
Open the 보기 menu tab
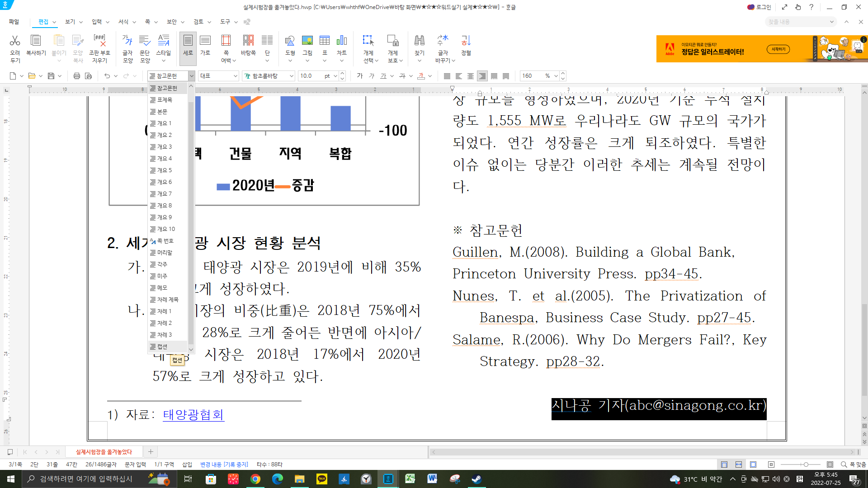tap(70, 22)
